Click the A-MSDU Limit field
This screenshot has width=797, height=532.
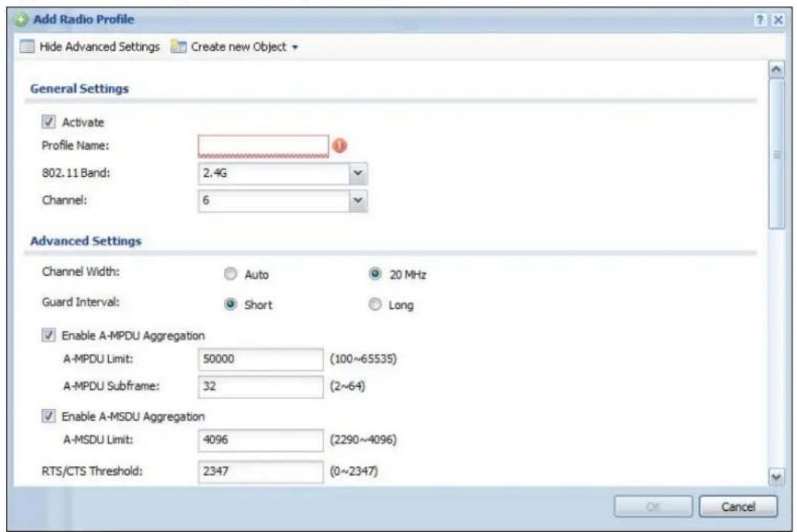coord(260,440)
